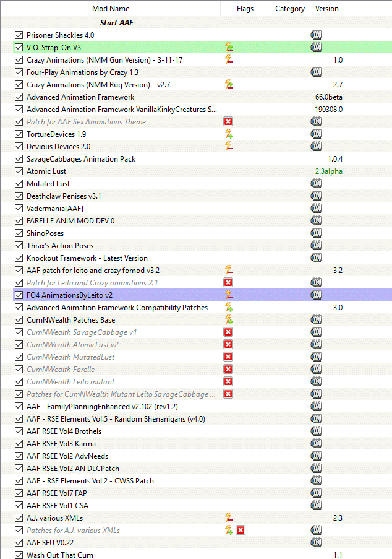Click the red X flag of CumNWealth Farelle

coord(228,369)
